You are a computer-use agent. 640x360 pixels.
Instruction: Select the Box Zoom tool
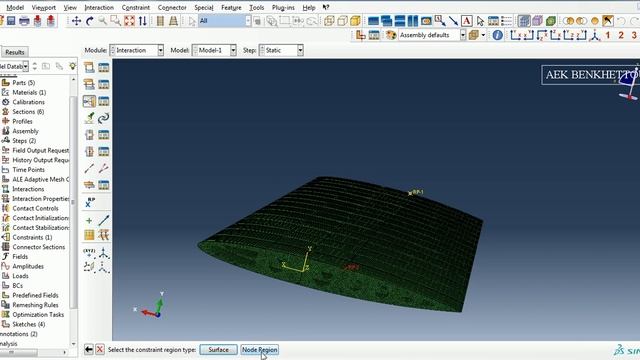coord(116,20)
